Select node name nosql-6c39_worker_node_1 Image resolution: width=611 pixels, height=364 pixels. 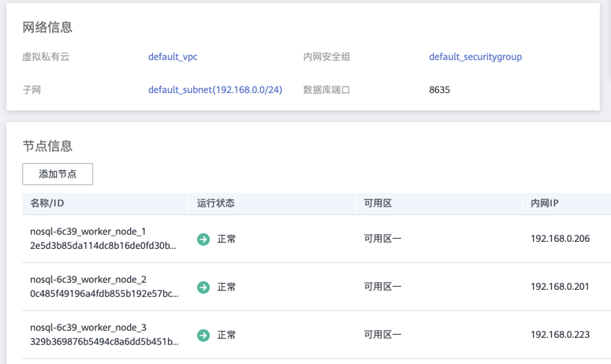(x=88, y=232)
